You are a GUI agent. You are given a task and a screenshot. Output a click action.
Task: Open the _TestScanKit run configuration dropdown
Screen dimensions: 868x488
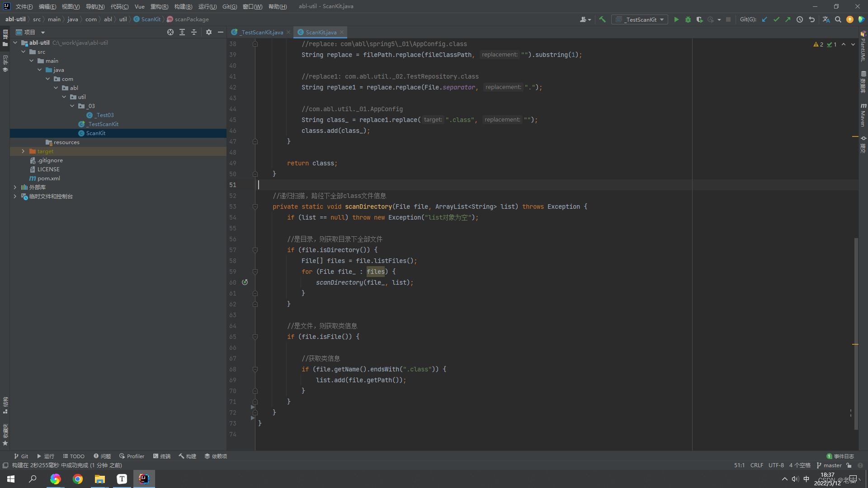(640, 19)
